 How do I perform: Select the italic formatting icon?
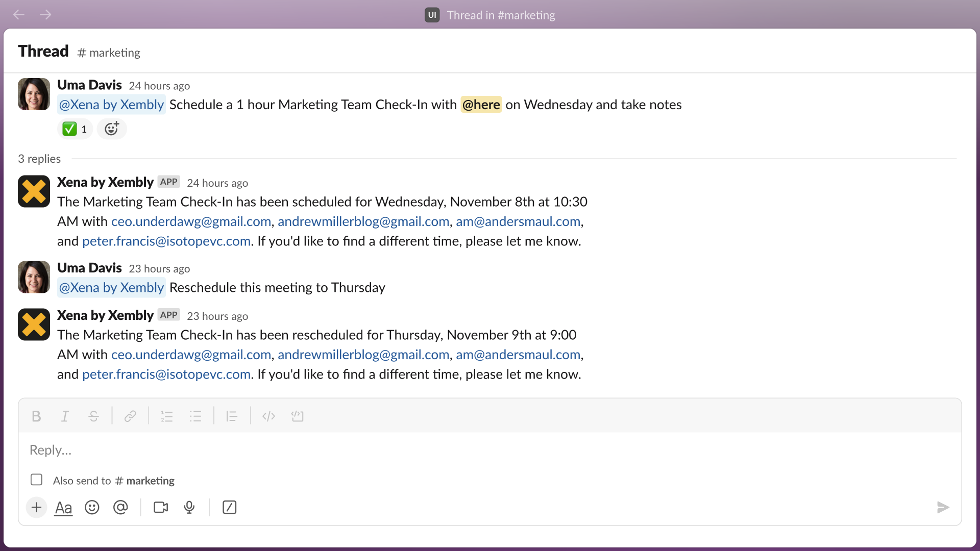[x=66, y=416]
